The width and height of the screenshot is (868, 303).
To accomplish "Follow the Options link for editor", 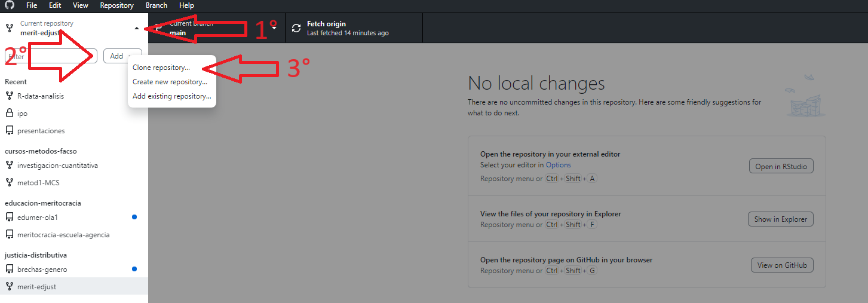I will click(x=558, y=165).
